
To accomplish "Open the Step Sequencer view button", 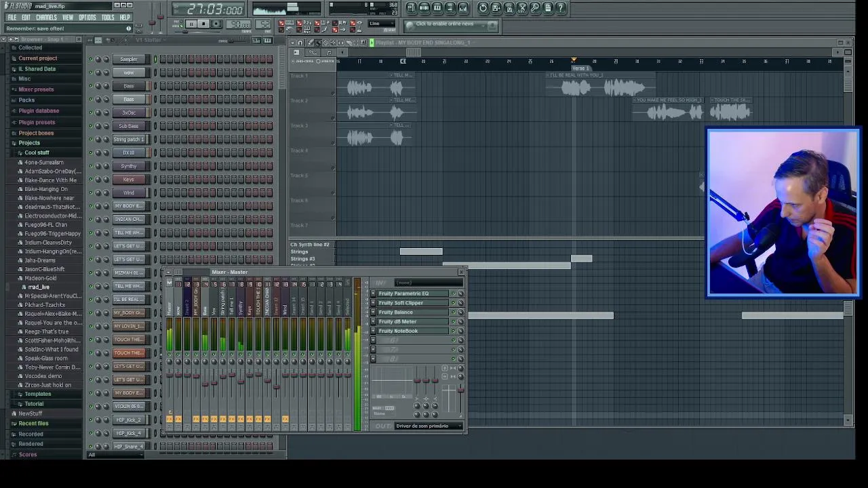I will pyautogui.click(x=425, y=7).
